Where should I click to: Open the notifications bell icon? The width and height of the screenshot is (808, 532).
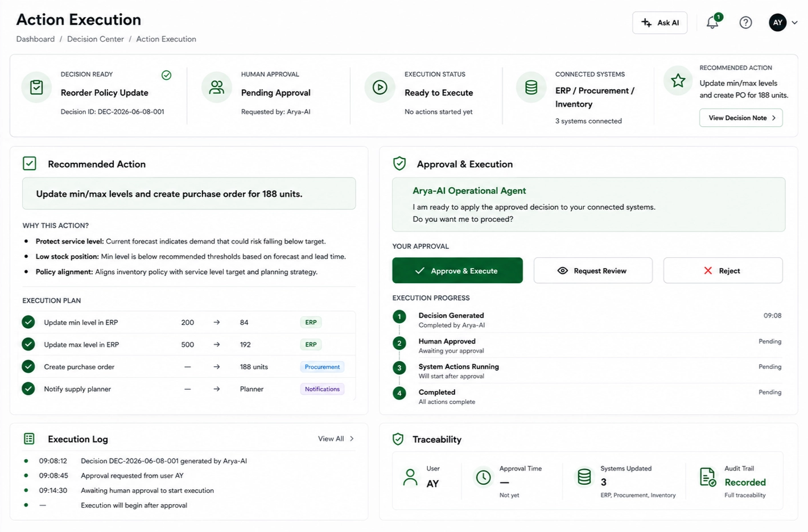712,22
